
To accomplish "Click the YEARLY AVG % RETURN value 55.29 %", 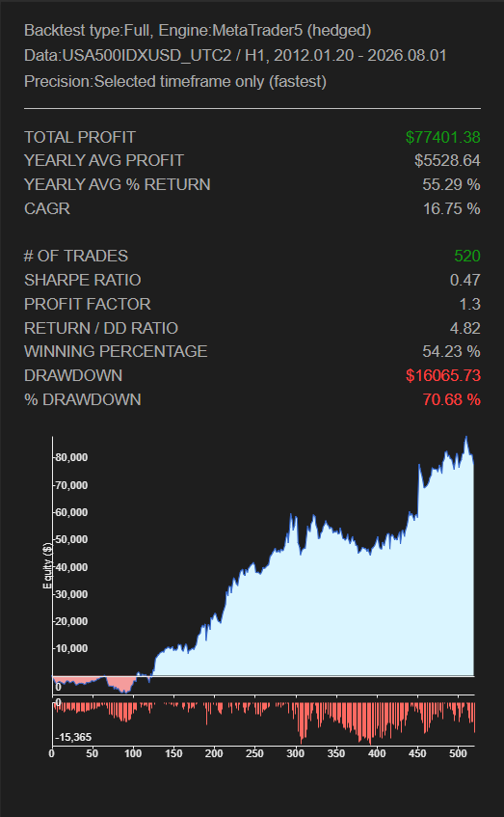I will coord(451,184).
